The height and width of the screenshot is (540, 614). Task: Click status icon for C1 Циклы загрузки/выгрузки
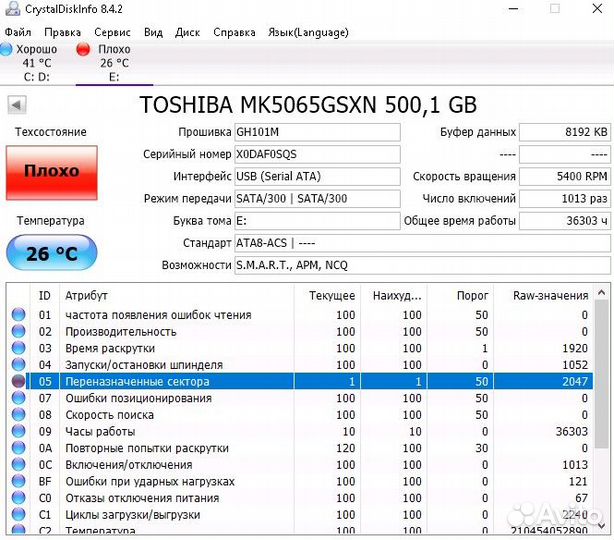tap(18, 514)
